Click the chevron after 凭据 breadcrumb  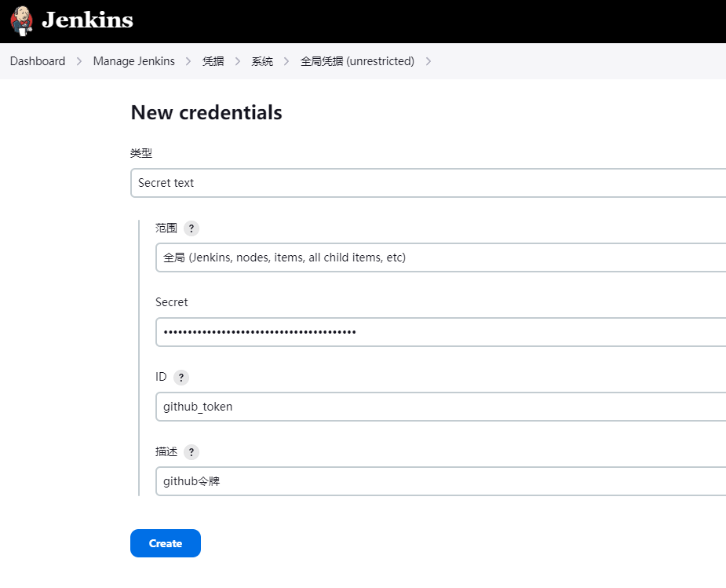click(x=238, y=61)
